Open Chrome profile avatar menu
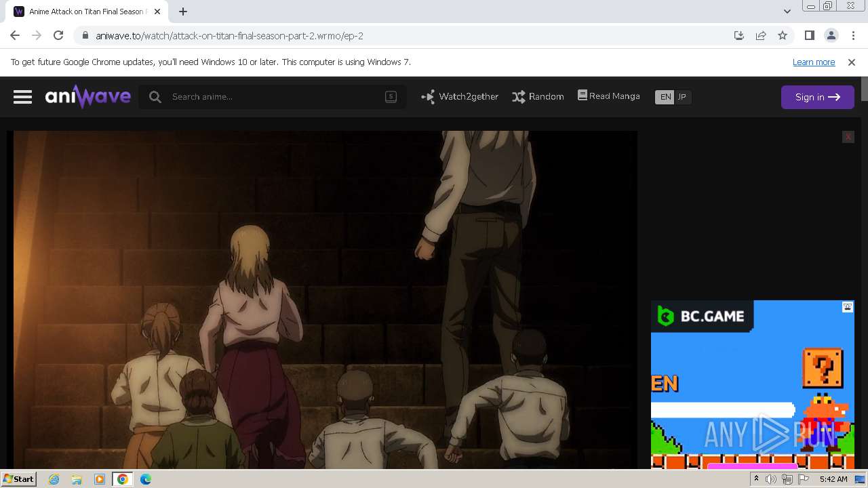This screenshot has width=868, height=488. tap(831, 36)
